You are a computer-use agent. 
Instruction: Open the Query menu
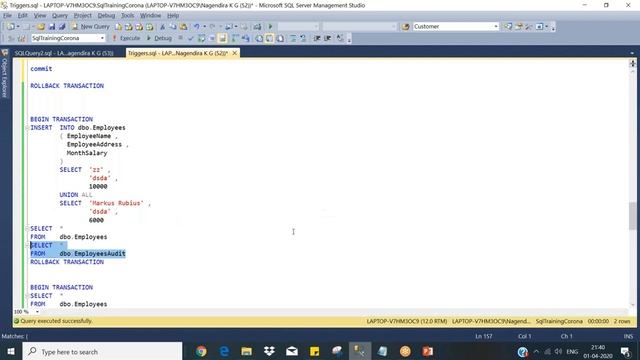[x=60, y=16]
